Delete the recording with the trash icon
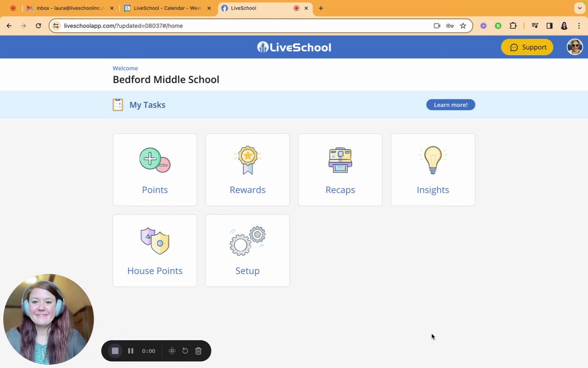Image resolution: width=588 pixels, height=368 pixels. (x=198, y=351)
